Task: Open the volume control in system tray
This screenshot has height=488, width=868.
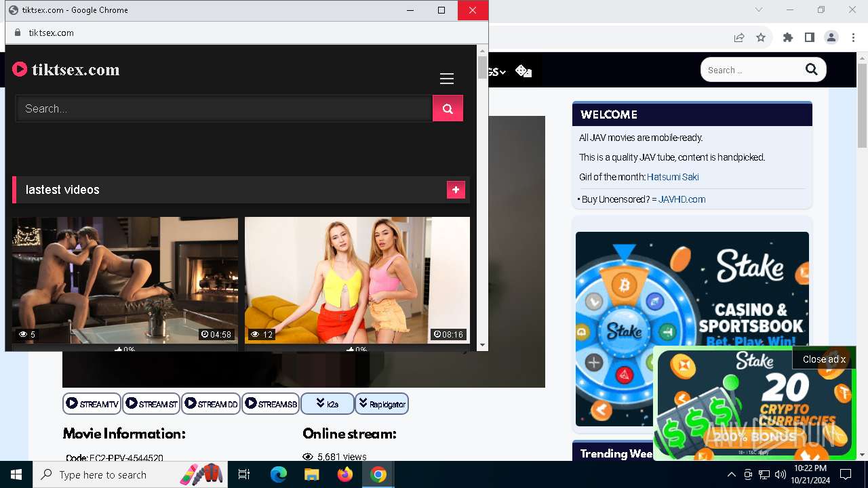Action: (781, 474)
